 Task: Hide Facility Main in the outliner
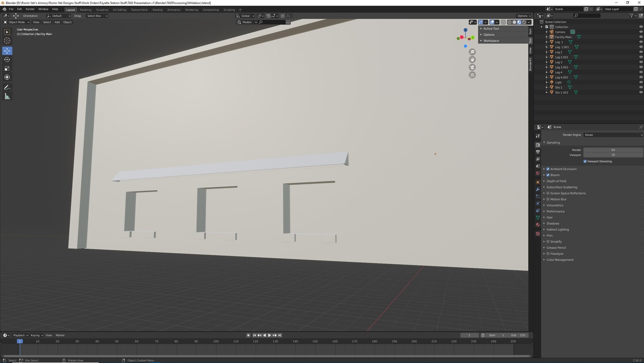point(641,37)
